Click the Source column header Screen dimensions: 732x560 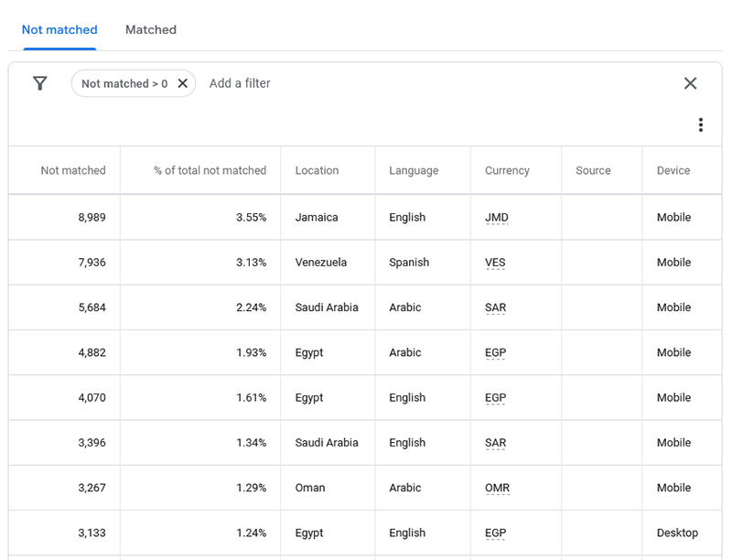[593, 170]
